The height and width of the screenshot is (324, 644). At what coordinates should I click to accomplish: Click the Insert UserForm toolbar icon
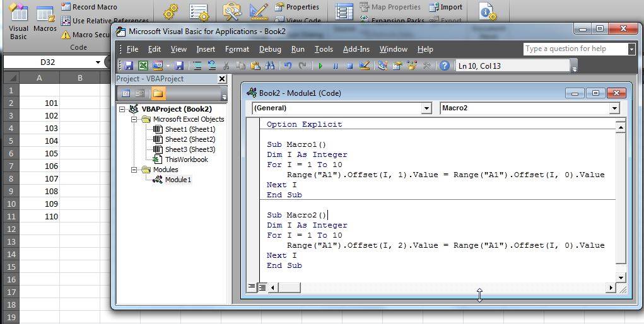pos(158,66)
